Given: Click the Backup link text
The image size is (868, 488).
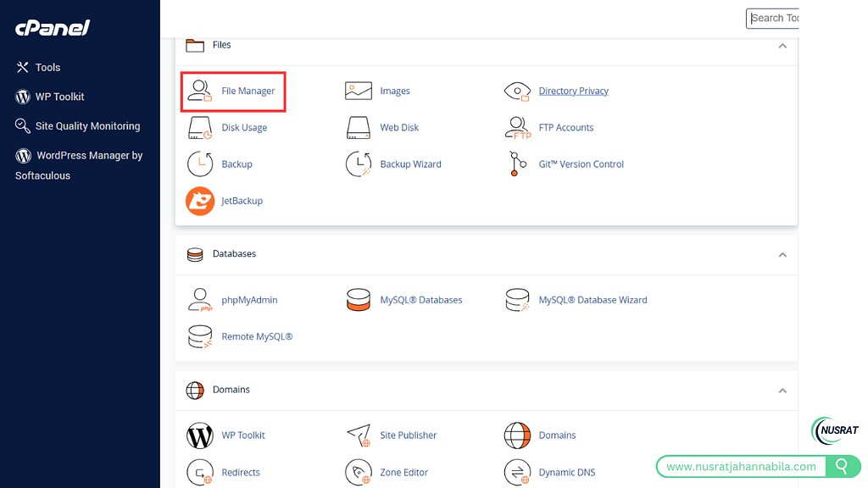Looking at the screenshot, I should 237,164.
